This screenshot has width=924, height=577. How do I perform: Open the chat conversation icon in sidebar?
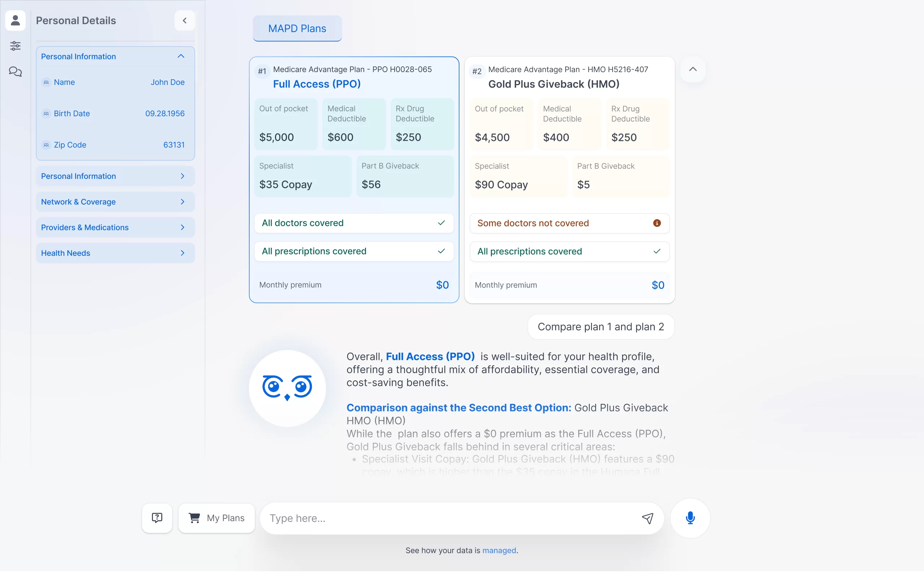click(15, 71)
